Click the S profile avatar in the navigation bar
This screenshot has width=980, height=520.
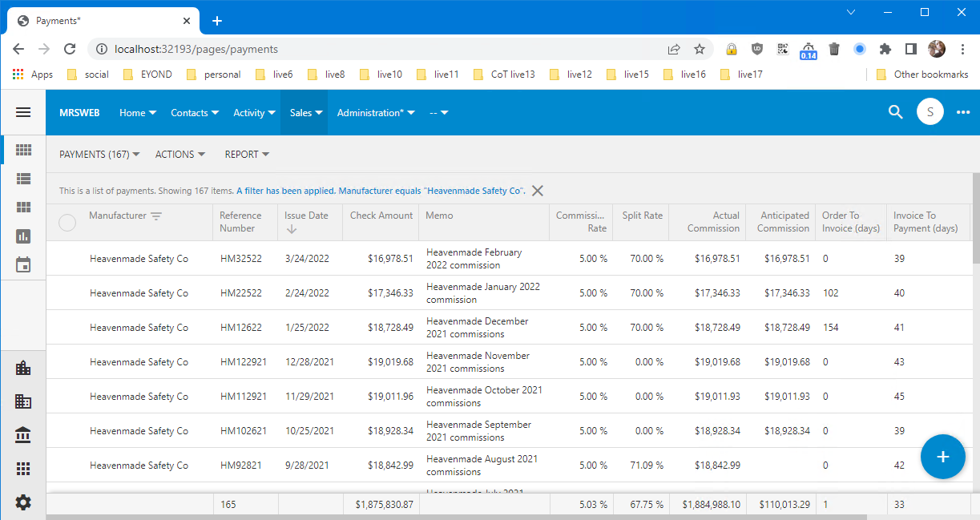(930, 111)
